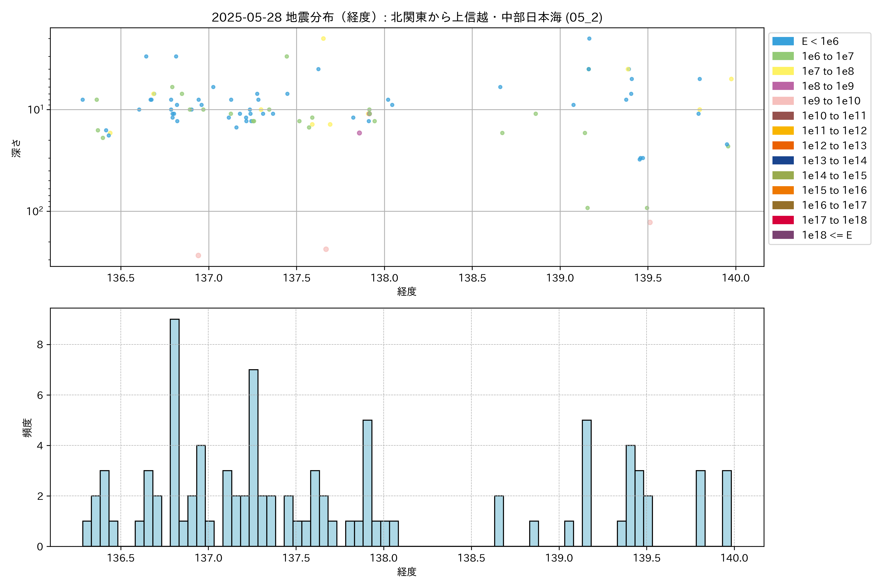Click the chart title text at top
882x588 pixels.
click(407, 17)
